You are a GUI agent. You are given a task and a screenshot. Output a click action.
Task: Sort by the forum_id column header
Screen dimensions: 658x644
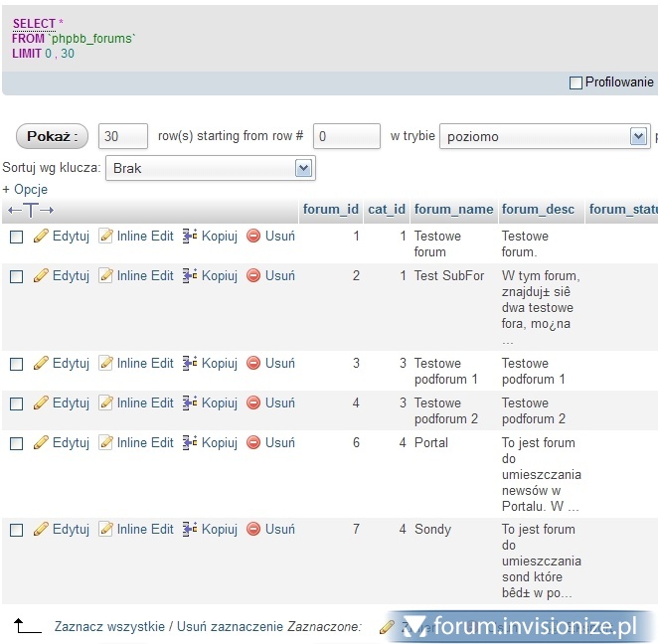coord(330,210)
